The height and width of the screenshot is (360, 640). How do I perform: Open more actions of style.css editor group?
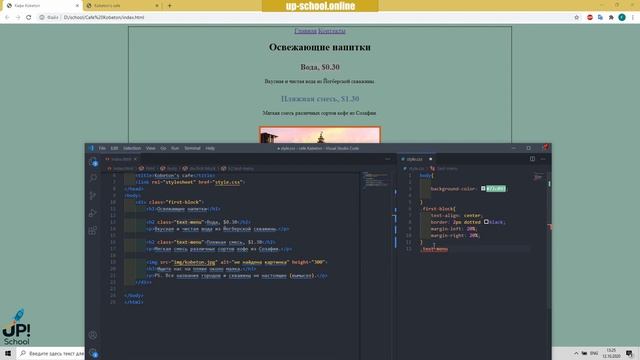click(543, 159)
